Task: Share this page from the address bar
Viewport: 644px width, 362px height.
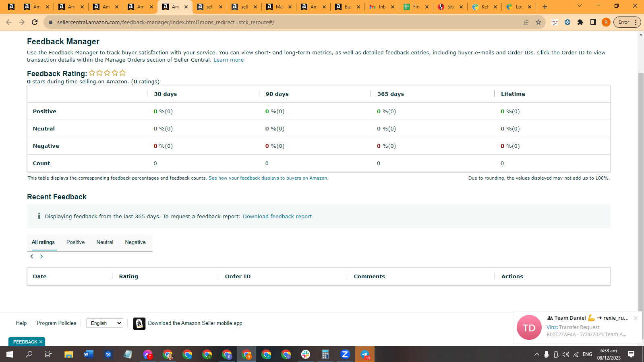Action: click(526, 22)
